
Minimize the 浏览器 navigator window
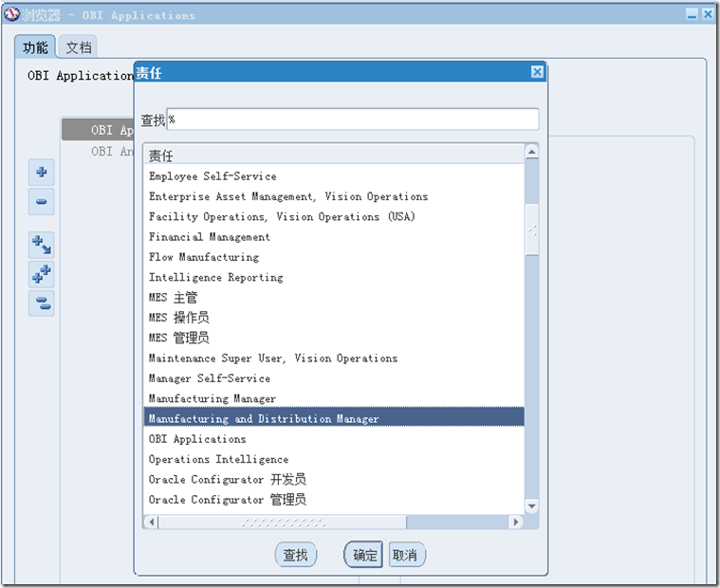[692, 14]
